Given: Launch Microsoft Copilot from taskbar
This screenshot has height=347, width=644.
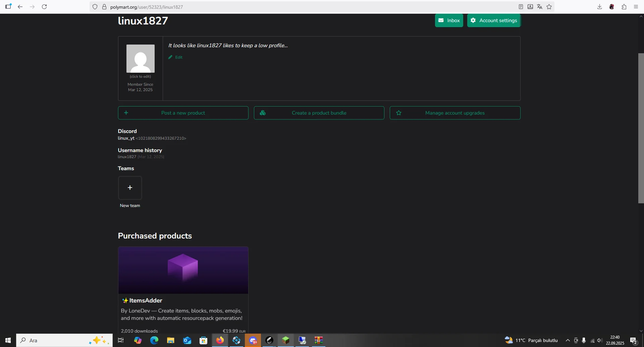Looking at the screenshot, I should 138,340.
